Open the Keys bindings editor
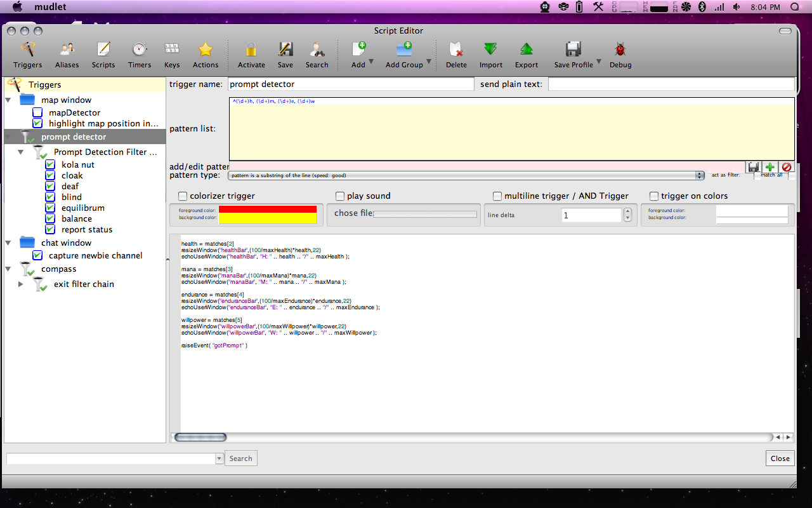The height and width of the screenshot is (508, 812). pos(172,55)
